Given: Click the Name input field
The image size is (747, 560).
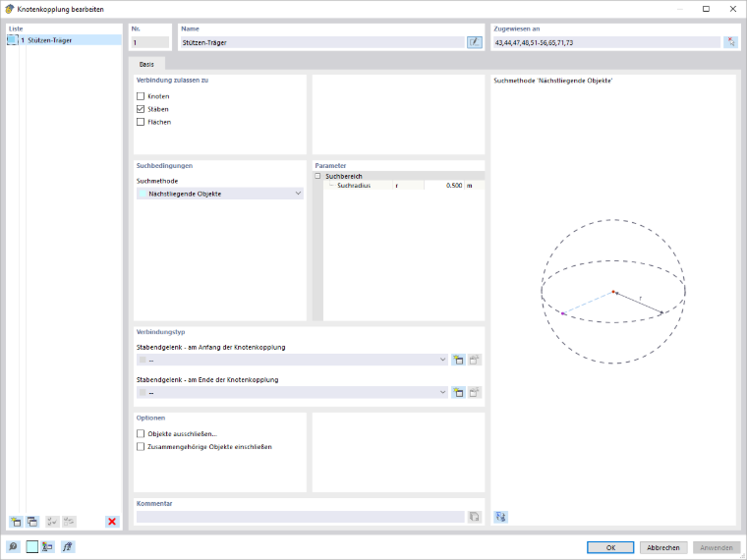Looking at the screenshot, I should pos(322,42).
